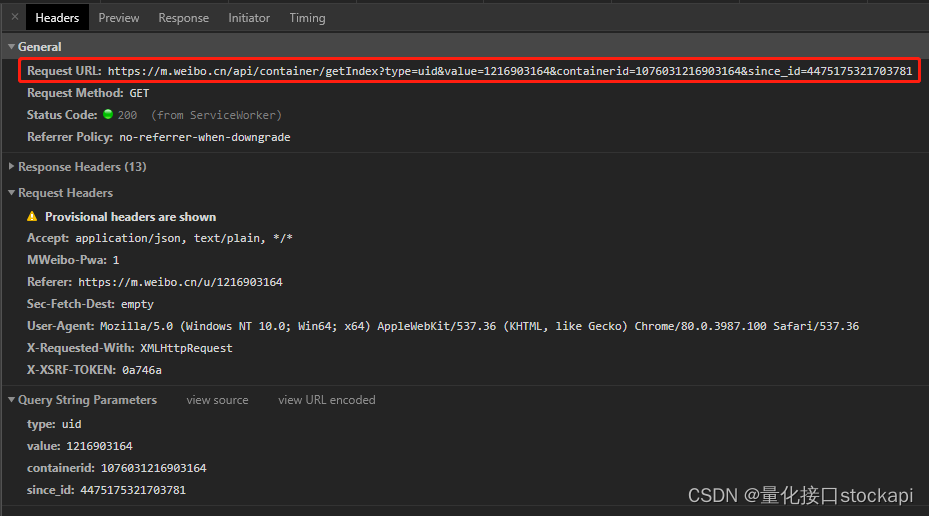Click the view URL encoded link
Image resolution: width=929 pixels, height=516 pixels.
(326, 400)
